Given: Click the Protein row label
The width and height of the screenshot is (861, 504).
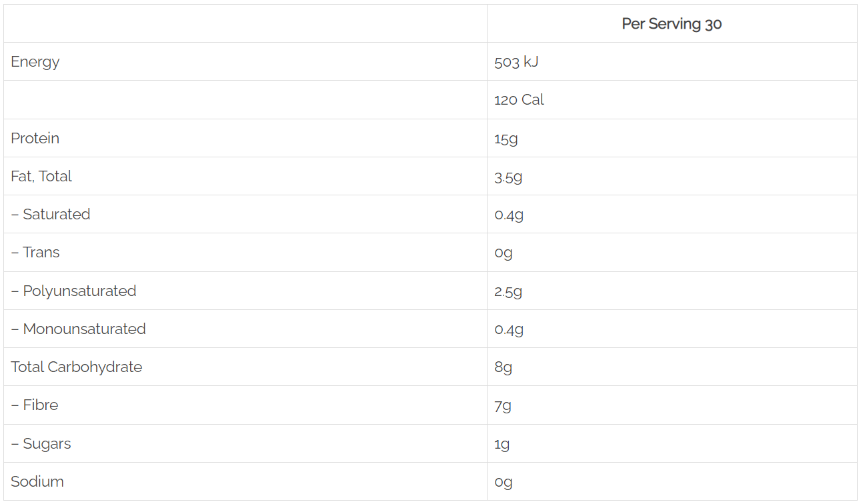Looking at the screenshot, I should [x=35, y=138].
